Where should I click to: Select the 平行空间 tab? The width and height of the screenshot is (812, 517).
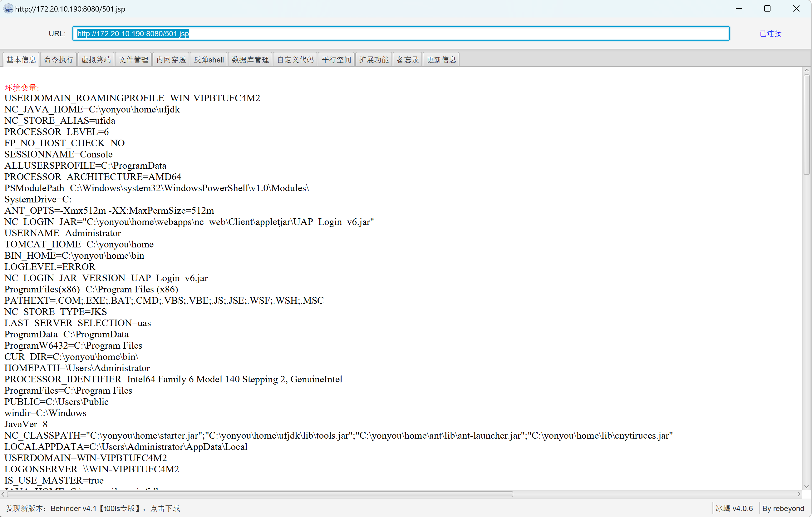pos(336,60)
